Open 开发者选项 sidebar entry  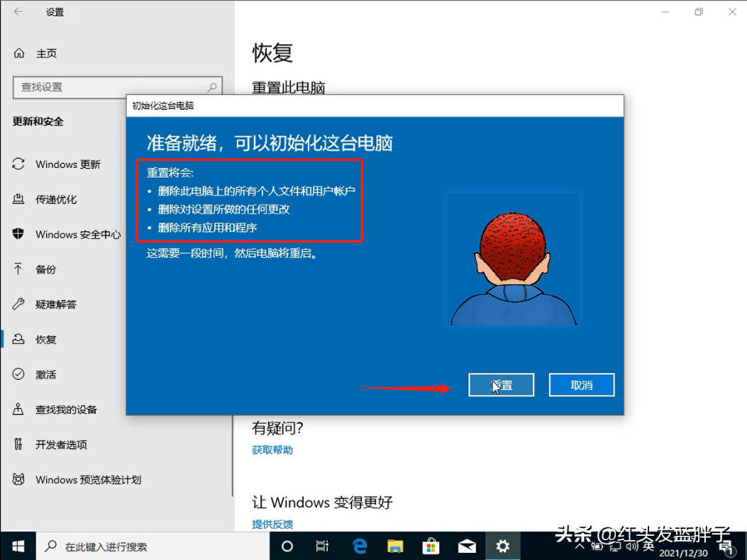click(x=61, y=444)
